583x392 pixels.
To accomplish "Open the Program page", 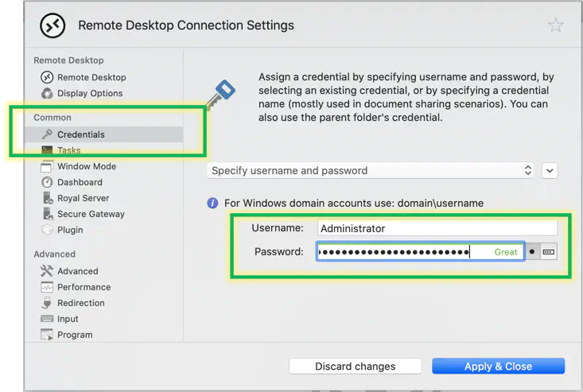I will click(x=75, y=336).
